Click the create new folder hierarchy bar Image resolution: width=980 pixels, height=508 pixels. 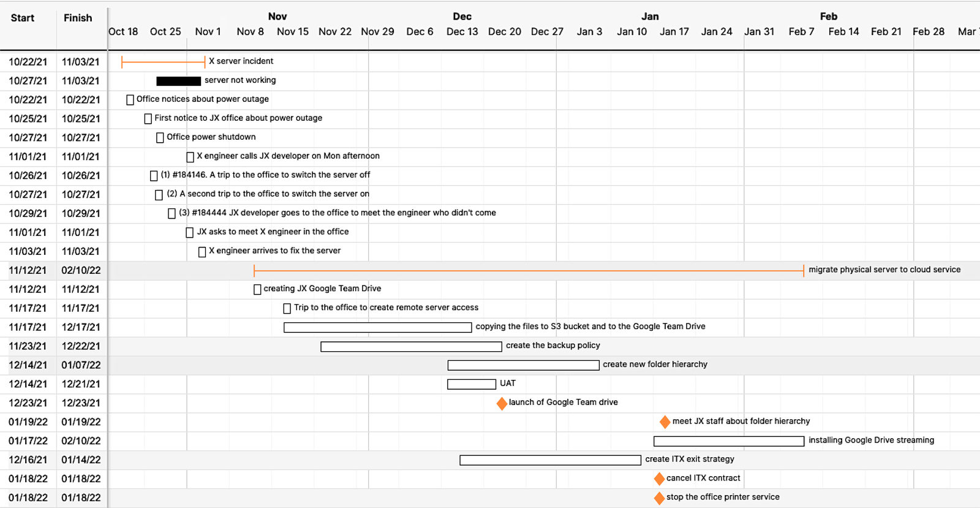click(523, 365)
